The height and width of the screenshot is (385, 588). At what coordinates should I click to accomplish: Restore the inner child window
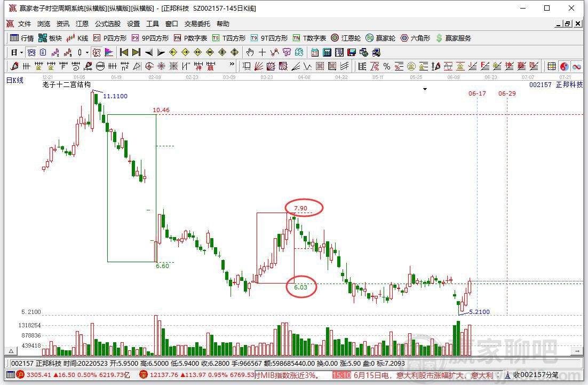point(568,23)
